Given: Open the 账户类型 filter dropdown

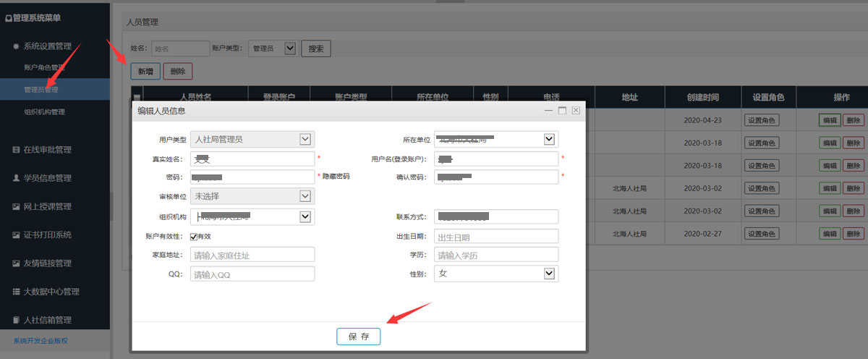Looking at the screenshot, I should tap(290, 48).
